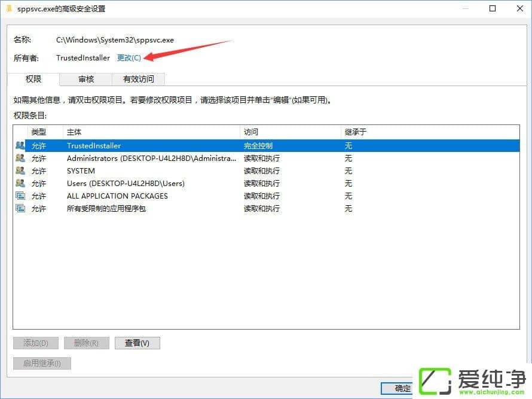Screen dimensions: 532x399
Task: Switch to the 审核 tab
Action: (85, 79)
